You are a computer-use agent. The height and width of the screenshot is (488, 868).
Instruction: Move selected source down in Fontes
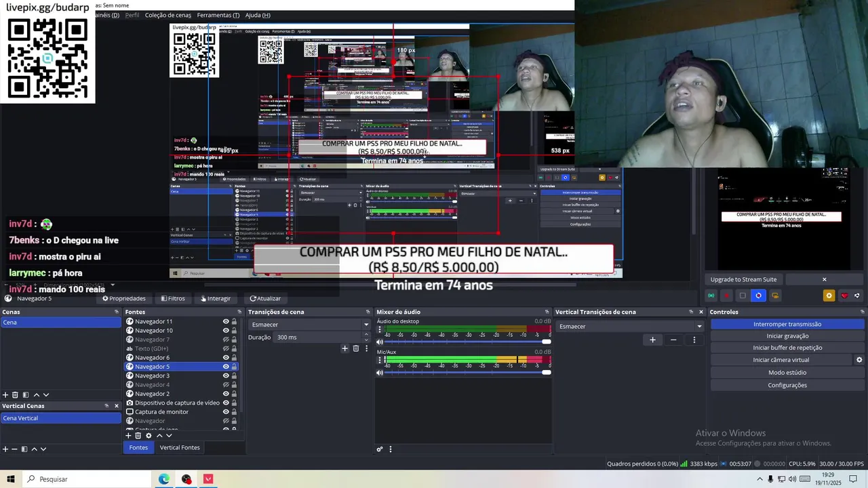pyautogui.click(x=169, y=435)
